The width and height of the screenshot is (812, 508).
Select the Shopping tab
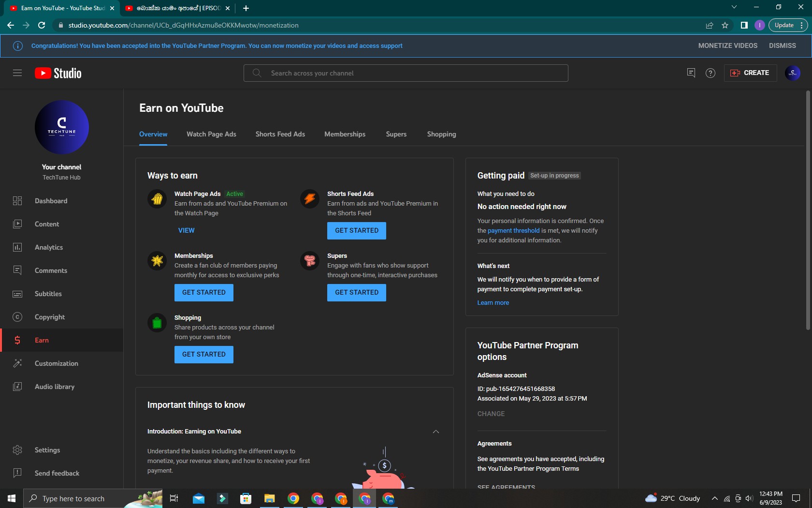click(x=441, y=134)
